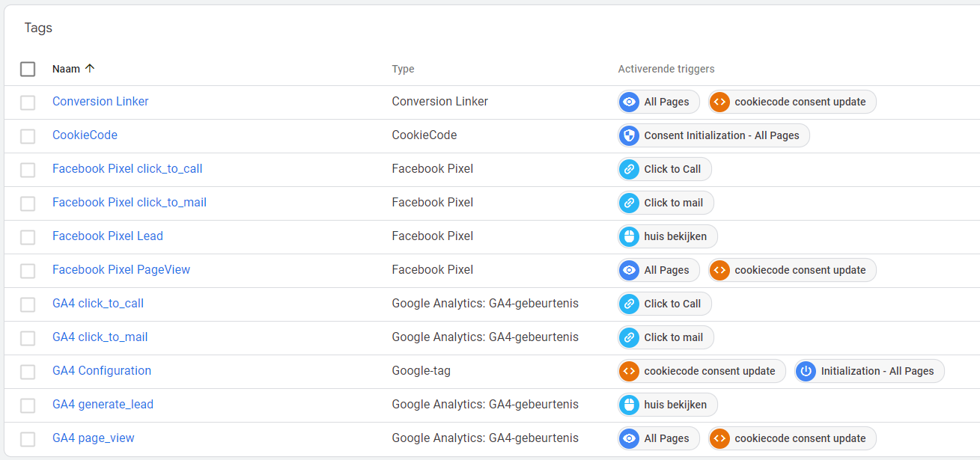
Task: Open Initialization - All Pages trigger chip
Action: (x=869, y=371)
